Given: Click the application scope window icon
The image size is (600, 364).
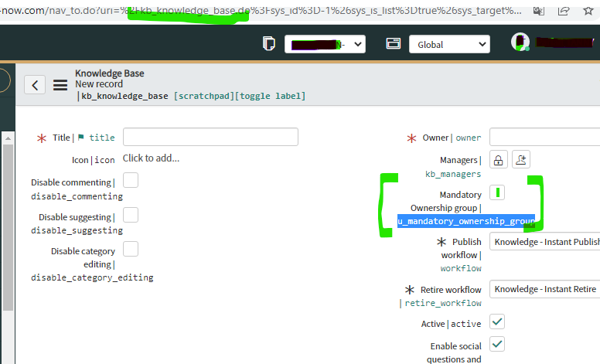Looking at the screenshot, I should [x=393, y=43].
